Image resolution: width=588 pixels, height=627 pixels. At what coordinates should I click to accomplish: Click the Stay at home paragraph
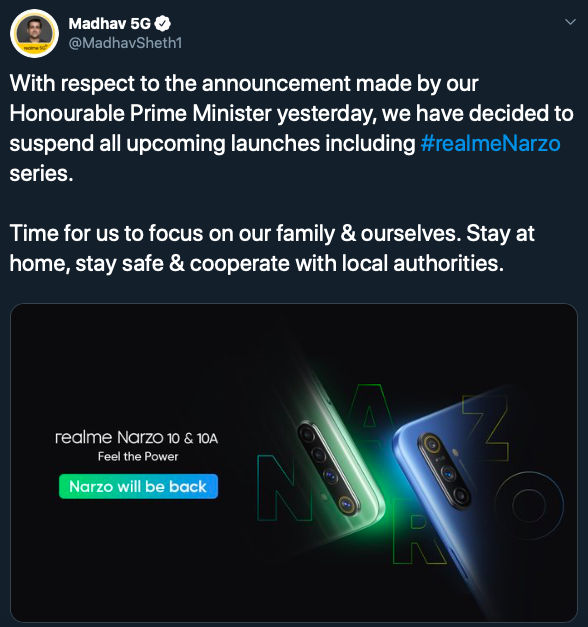[272, 248]
